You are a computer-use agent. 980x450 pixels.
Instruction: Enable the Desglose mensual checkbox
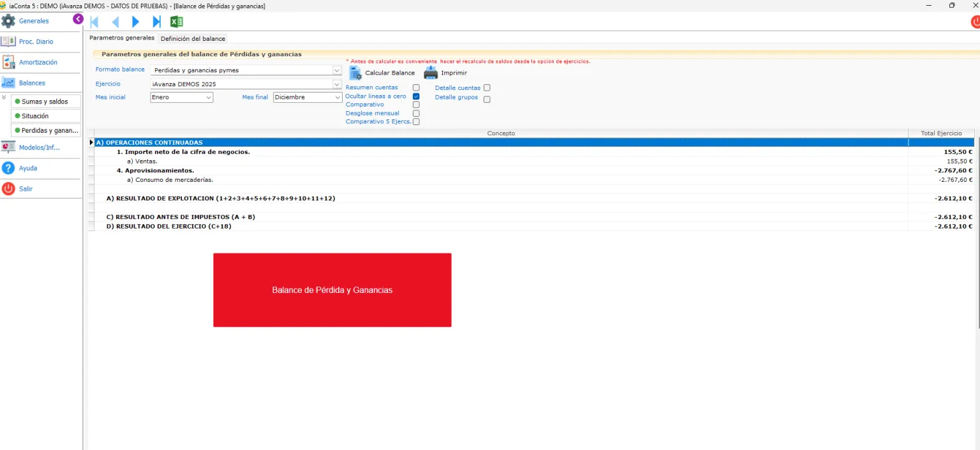416,114
